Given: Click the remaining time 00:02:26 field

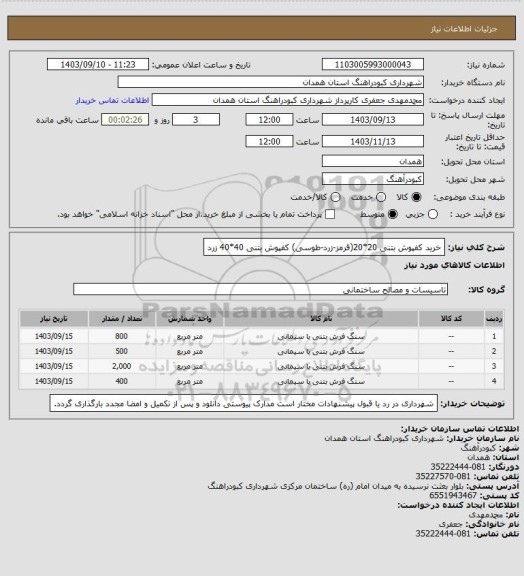Looking at the screenshot, I should [x=125, y=120].
